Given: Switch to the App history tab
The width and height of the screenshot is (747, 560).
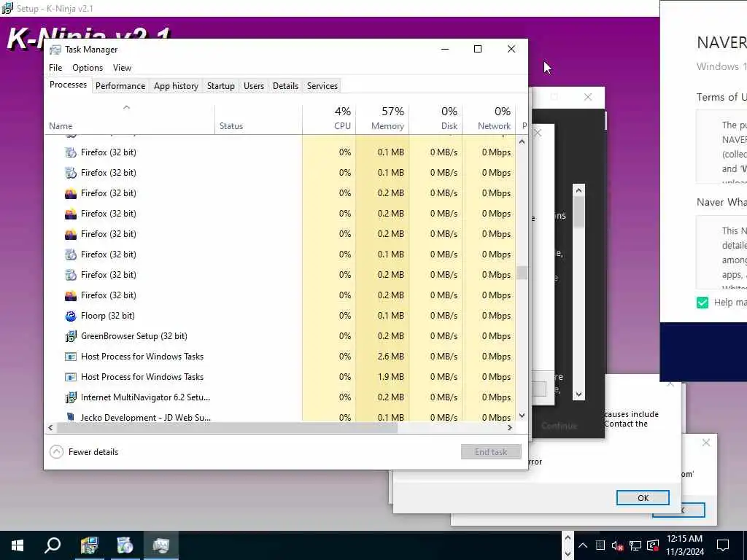Looking at the screenshot, I should pos(176,86).
